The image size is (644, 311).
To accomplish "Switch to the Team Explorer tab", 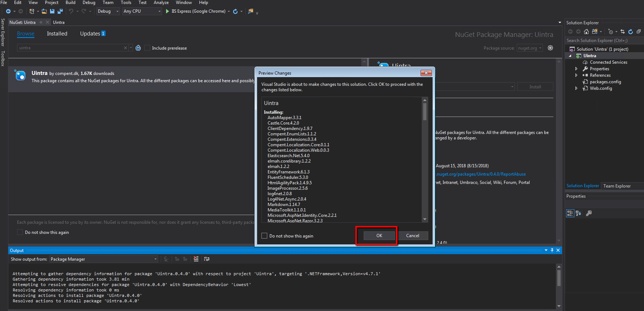I will coord(617,186).
